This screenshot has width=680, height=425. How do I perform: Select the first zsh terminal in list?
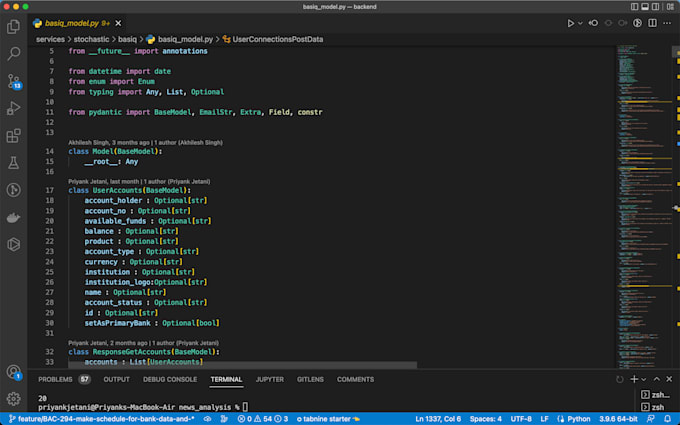656,395
